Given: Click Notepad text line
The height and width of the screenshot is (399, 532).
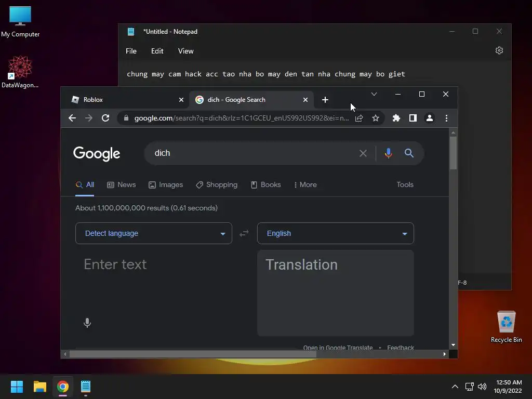Looking at the screenshot, I should pyautogui.click(x=265, y=74).
